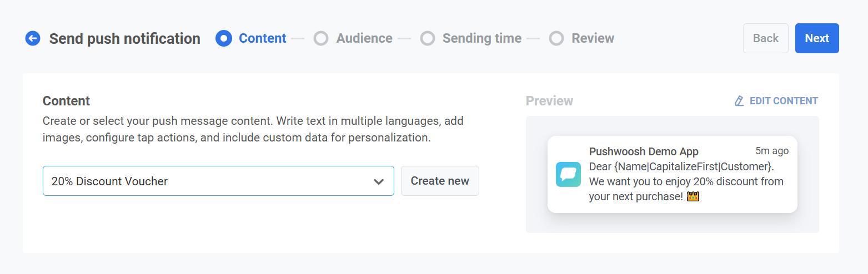
Task: Jump to the Sending time step label
Action: pyautogui.click(x=481, y=38)
